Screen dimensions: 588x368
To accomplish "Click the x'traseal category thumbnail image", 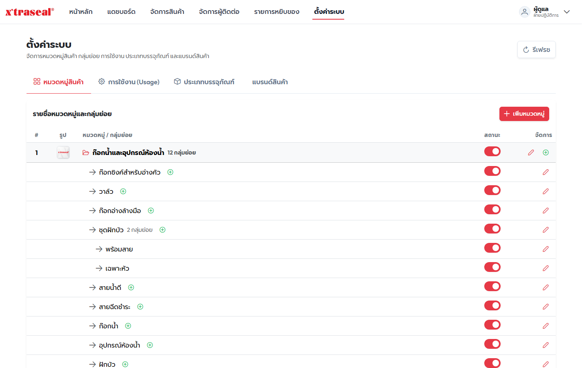I will [x=63, y=153].
